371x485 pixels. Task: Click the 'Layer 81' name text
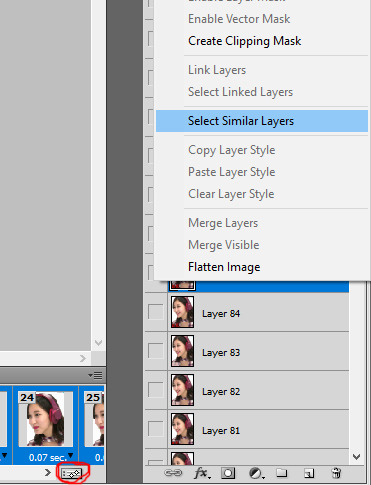pyautogui.click(x=221, y=431)
